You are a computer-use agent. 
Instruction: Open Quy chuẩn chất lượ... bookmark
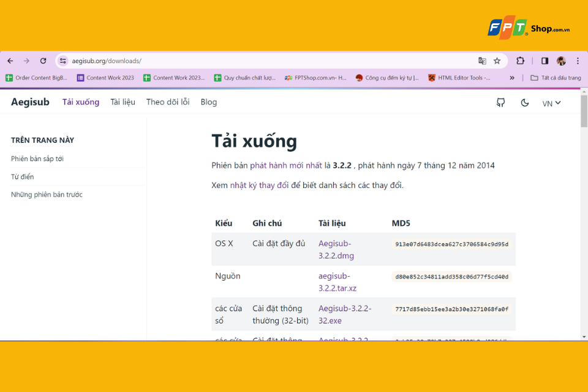[x=244, y=78]
